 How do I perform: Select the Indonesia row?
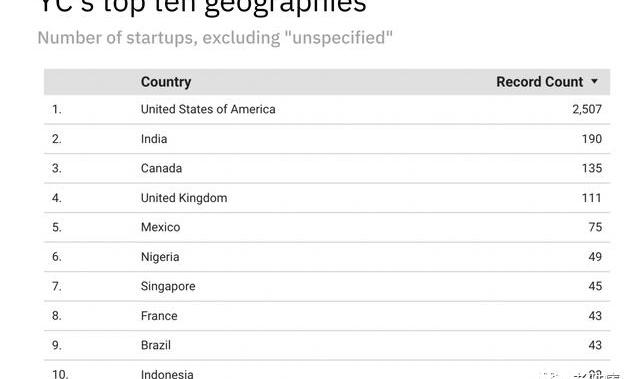(x=327, y=370)
